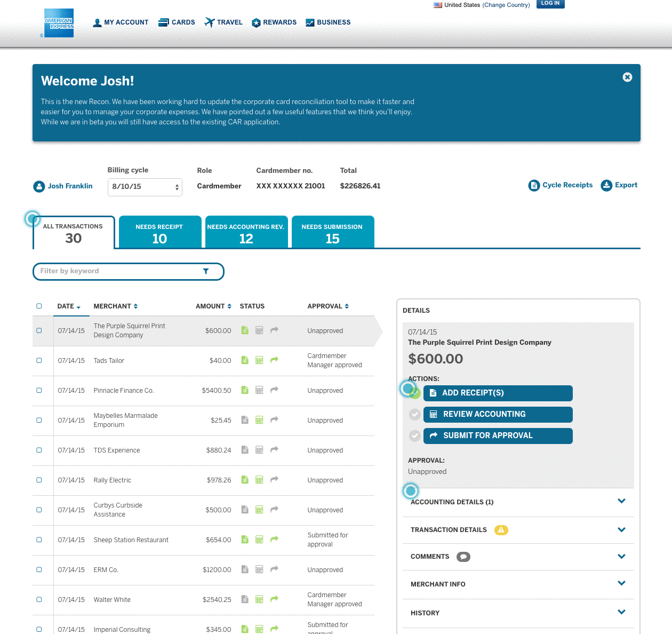
Task: Click submit arrow in Imperial Consulting row
Action: point(274,629)
